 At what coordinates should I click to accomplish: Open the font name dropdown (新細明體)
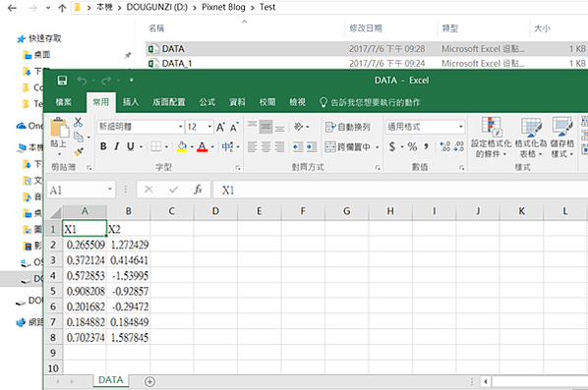pos(141,127)
